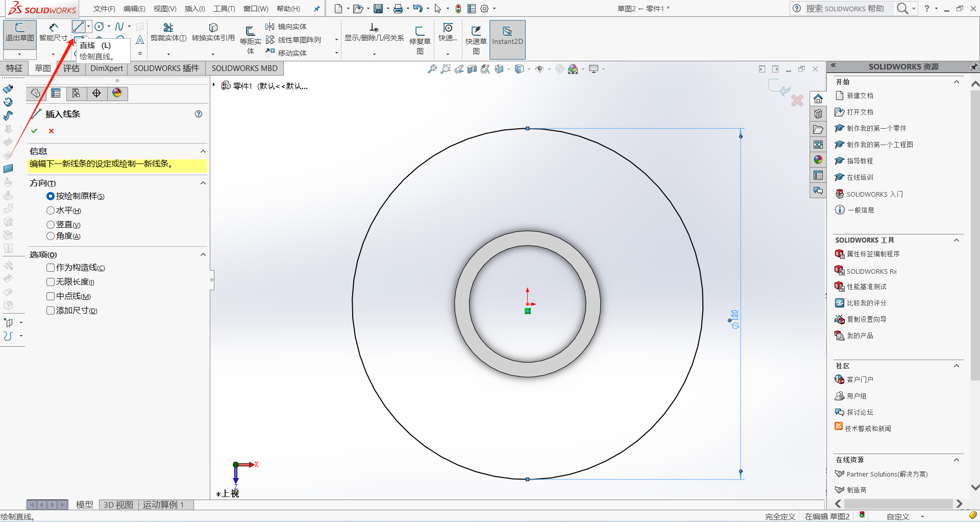Check the Infinite length (无限长度) option
Screen dimensions: 980x522
tap(51, 282)
